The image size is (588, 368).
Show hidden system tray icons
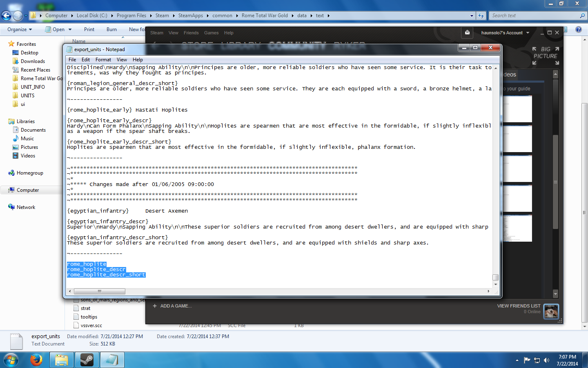[x=517, y=360]
